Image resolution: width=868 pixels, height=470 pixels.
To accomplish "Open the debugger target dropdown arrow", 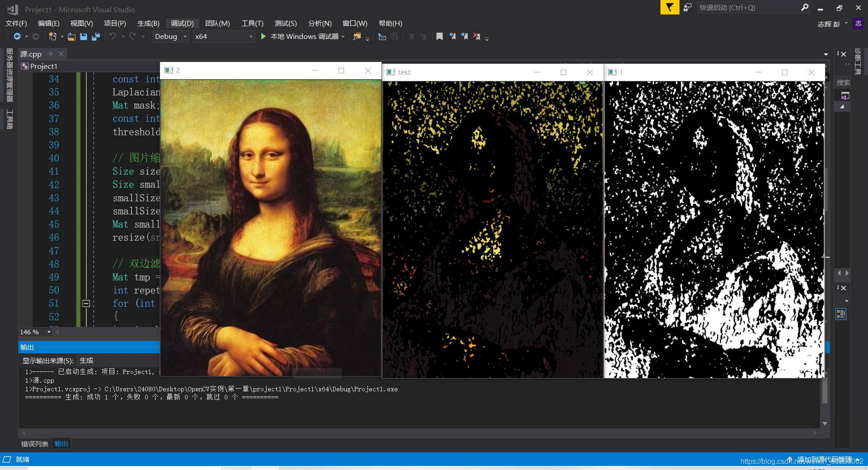I will 344,37.
